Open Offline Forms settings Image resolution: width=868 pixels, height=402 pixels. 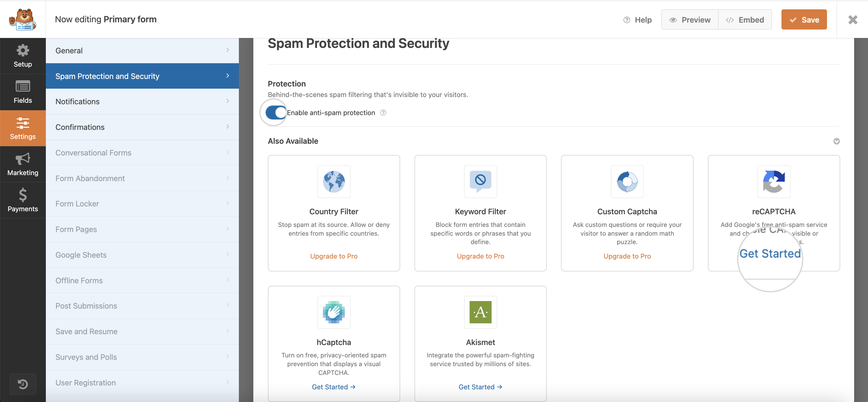click(142, 281)
